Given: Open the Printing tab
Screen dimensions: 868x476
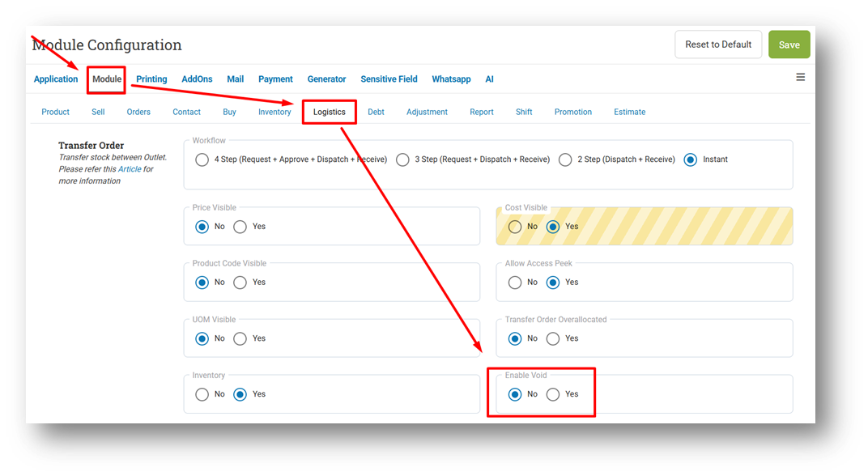Looking at the screenshot, I should (x=151, y=79).
